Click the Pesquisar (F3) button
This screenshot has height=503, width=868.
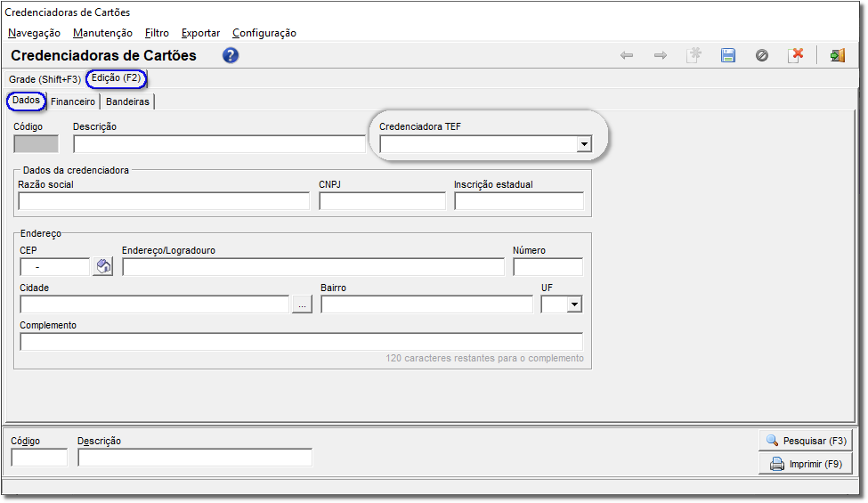coord(806,441)
